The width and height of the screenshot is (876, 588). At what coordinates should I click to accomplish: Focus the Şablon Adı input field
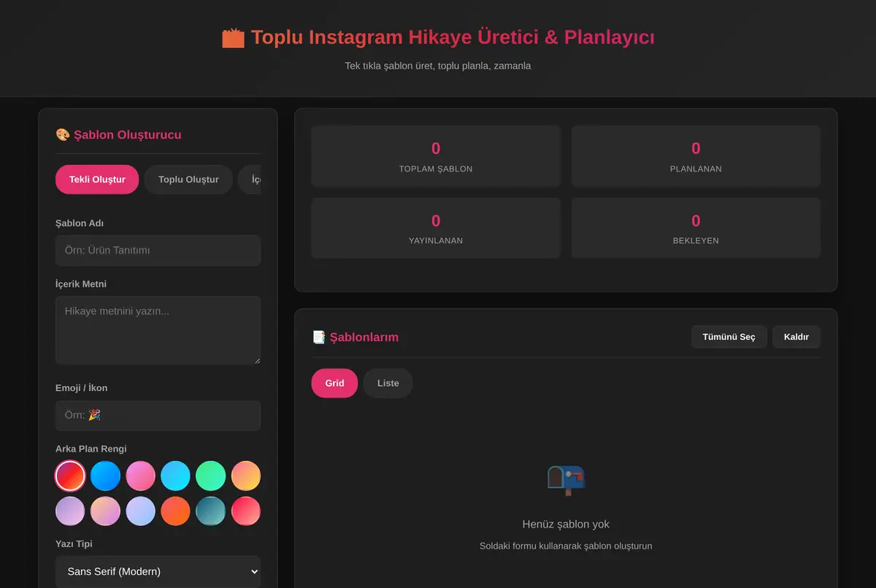[158, 250]
